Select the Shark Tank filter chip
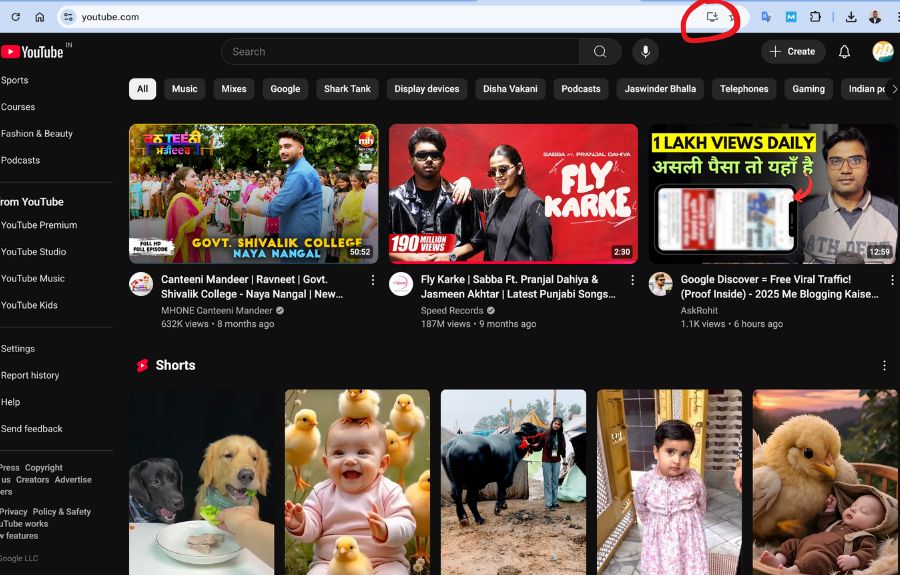The image size is (900, 575). tap(347, 89)
